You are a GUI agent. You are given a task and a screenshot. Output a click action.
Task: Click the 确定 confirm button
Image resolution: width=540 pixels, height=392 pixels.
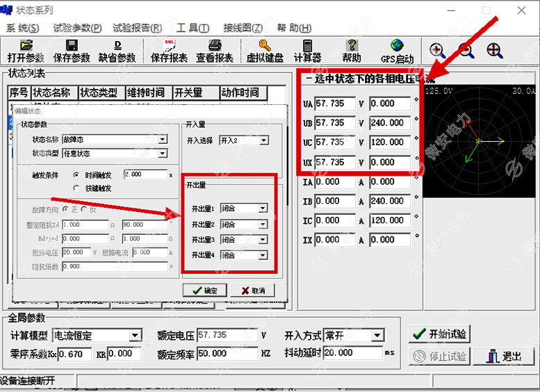point(204,291)
